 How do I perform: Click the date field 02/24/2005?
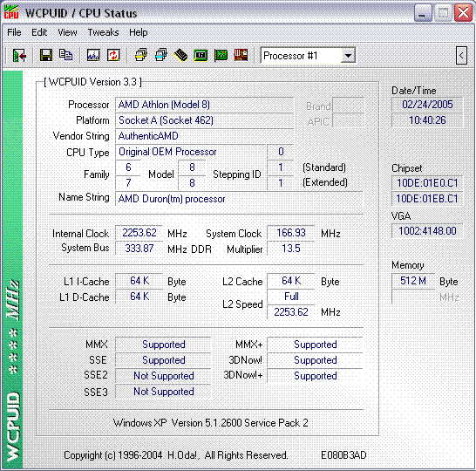(427, 105)
